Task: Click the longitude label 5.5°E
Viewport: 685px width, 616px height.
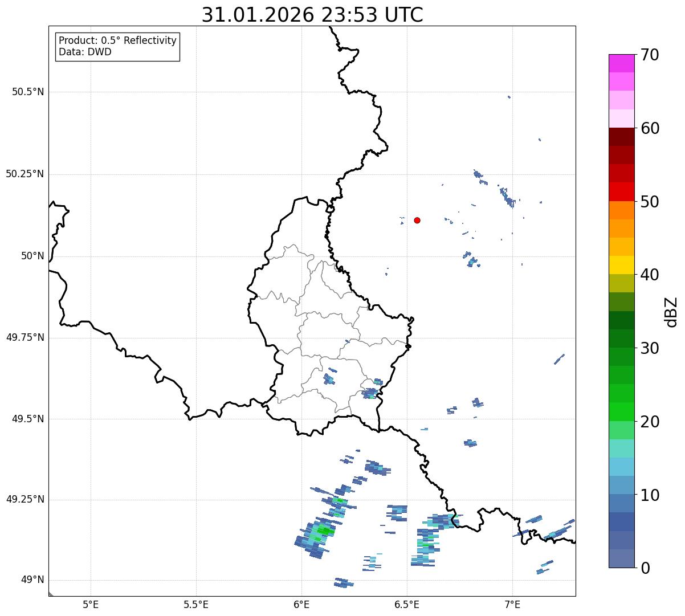Action: (196, 604)
